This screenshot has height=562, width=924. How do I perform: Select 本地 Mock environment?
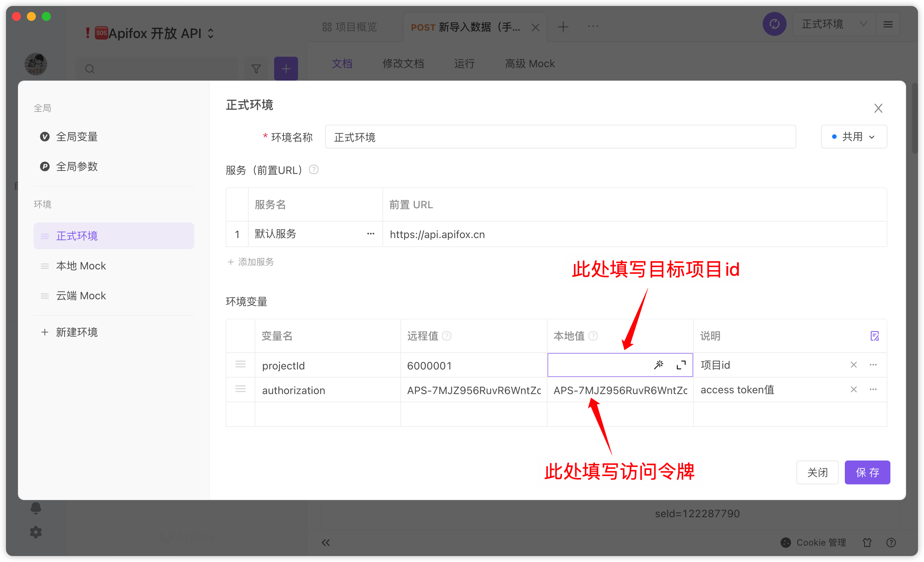(114, 266)
